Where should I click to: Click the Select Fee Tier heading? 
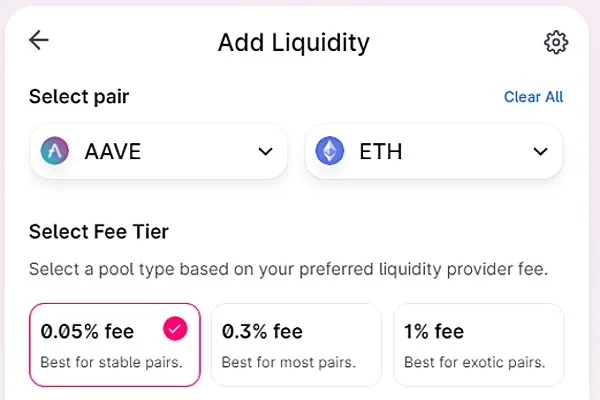[99, 232]
